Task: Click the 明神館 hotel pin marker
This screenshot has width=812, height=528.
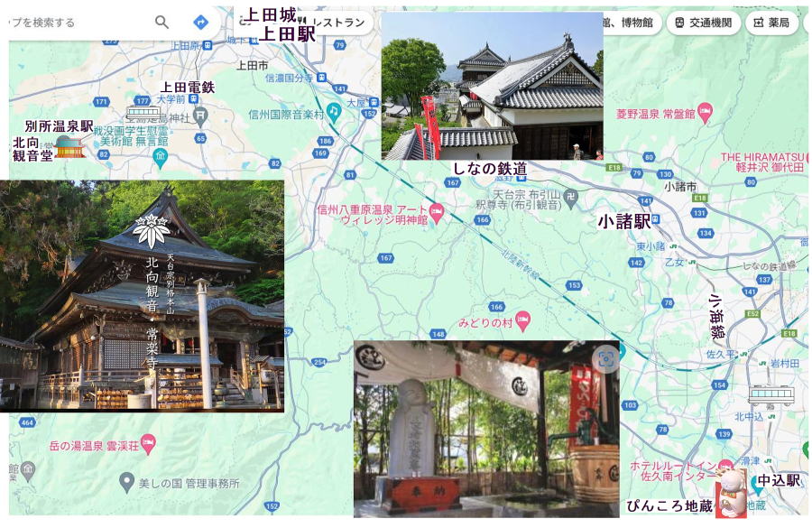Action: coord(438,212)
